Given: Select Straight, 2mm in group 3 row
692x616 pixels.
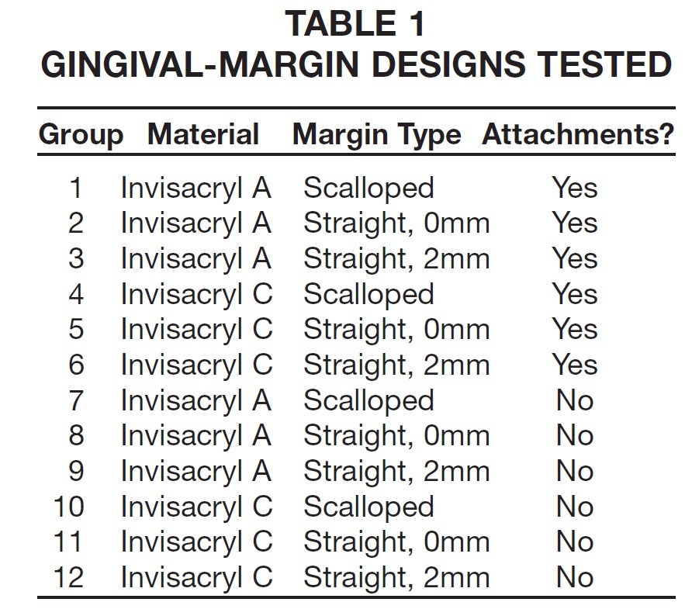Looking at the screenshot, I should [x=396, y=258].
